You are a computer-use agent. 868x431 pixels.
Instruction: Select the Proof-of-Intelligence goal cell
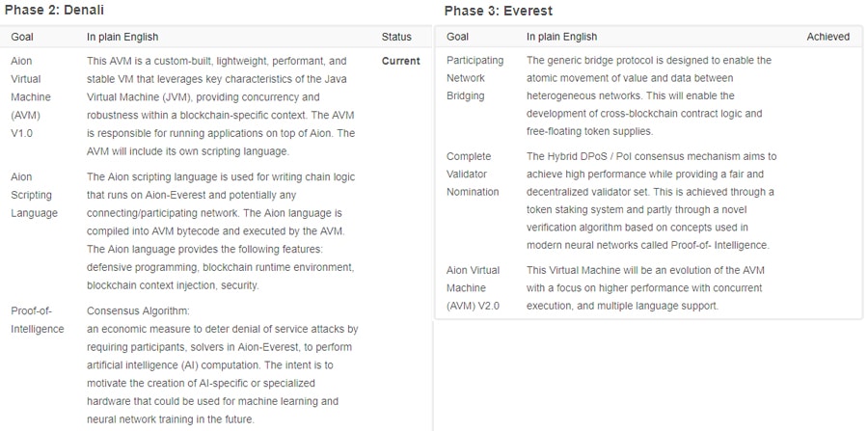click(x=37, y=320)
